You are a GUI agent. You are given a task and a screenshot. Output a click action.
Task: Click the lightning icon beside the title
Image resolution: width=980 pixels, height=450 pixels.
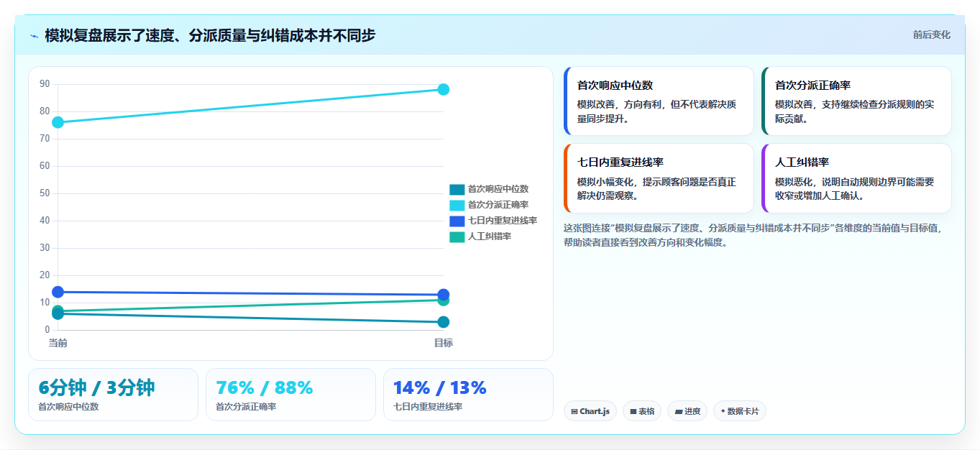tap(34, 36)
